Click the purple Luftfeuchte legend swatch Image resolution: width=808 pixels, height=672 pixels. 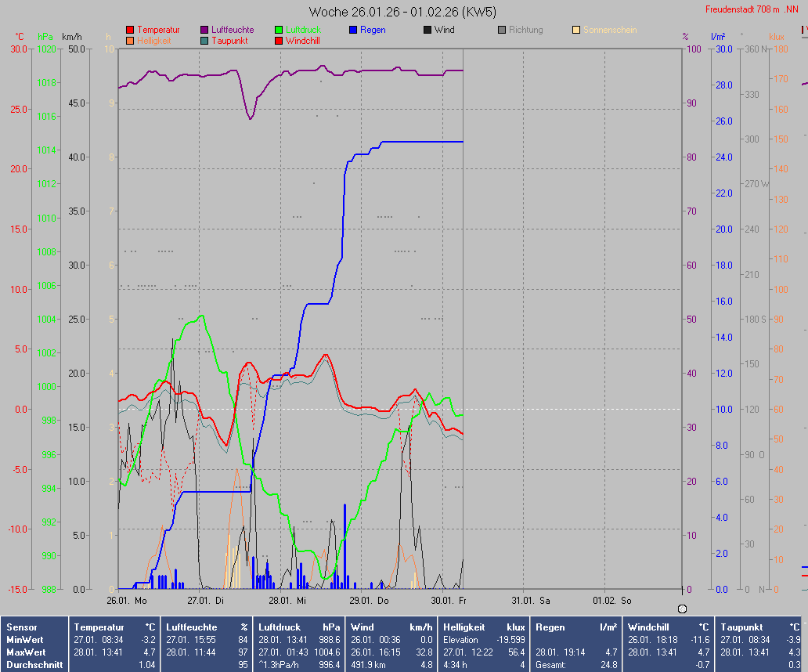204,31
